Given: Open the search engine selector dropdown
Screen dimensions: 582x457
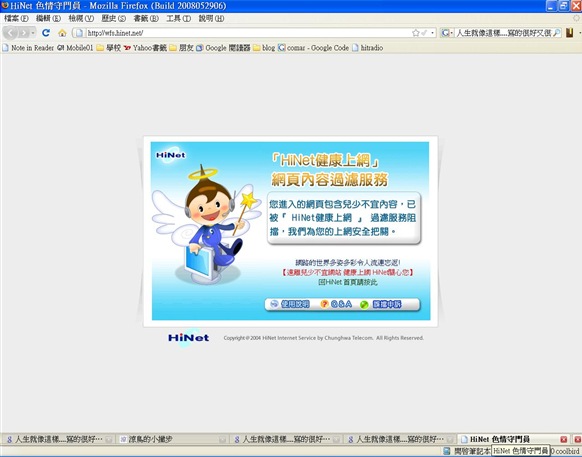Looking at the screenshot, I should coord(447,33).
